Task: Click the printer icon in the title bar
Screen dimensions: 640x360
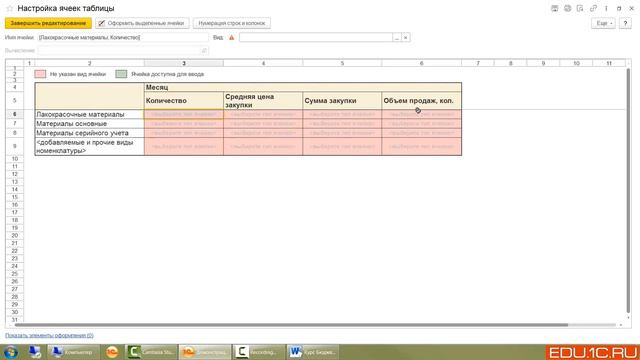Action: (567, 8)
